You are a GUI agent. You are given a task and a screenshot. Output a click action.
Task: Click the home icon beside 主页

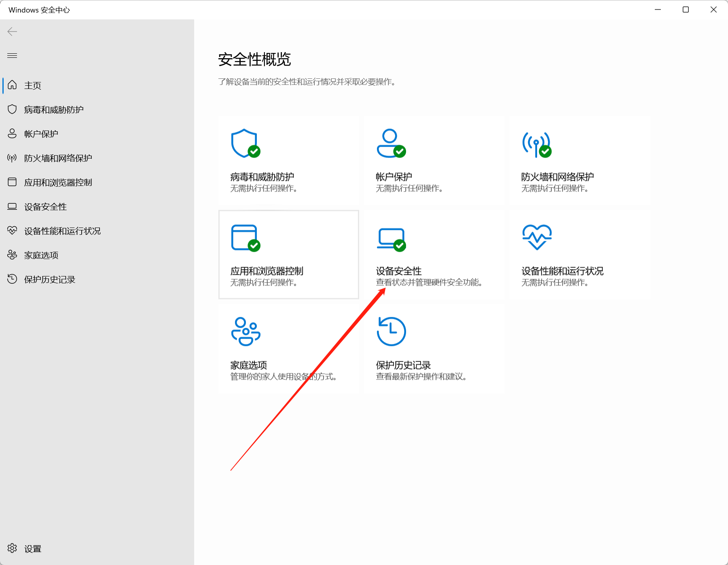tap(12, 85)
